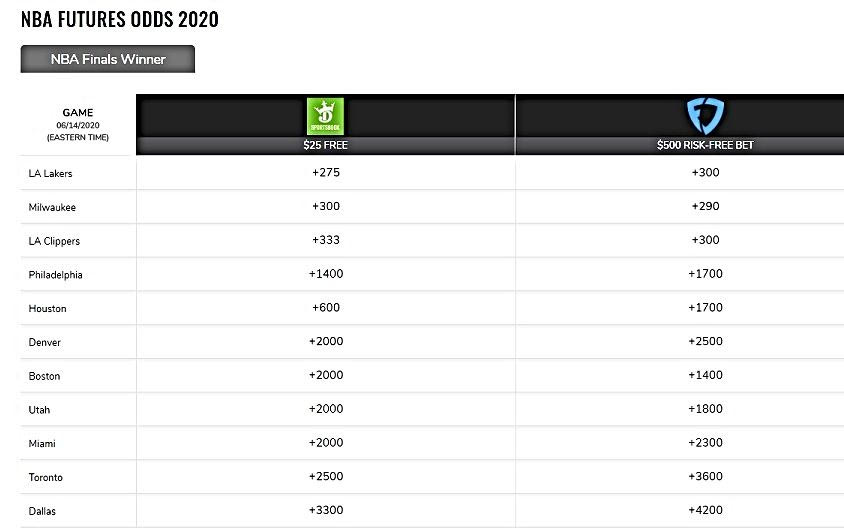Pick Houston +600 DraftKings odds
This screenshot has height=528, width=844.
(x=326, y=308)
